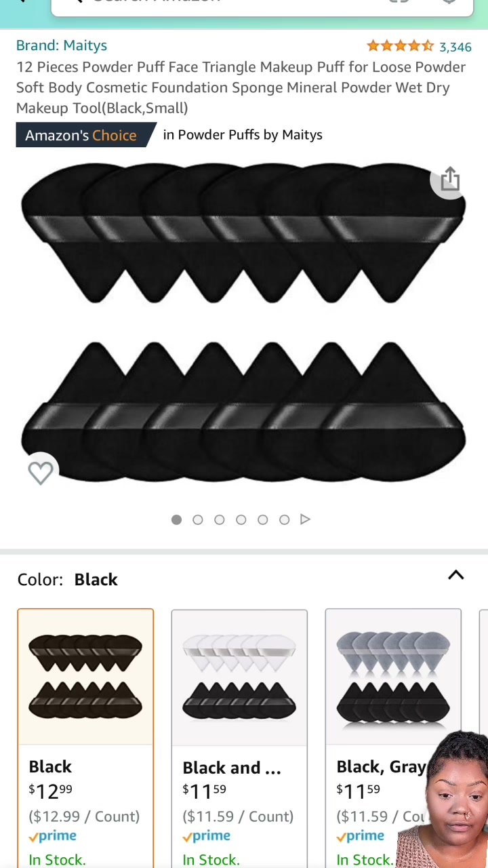Tap the Amazon's Choice badge
This screenshot has width=488, height=868.
[x=86, y=135]
